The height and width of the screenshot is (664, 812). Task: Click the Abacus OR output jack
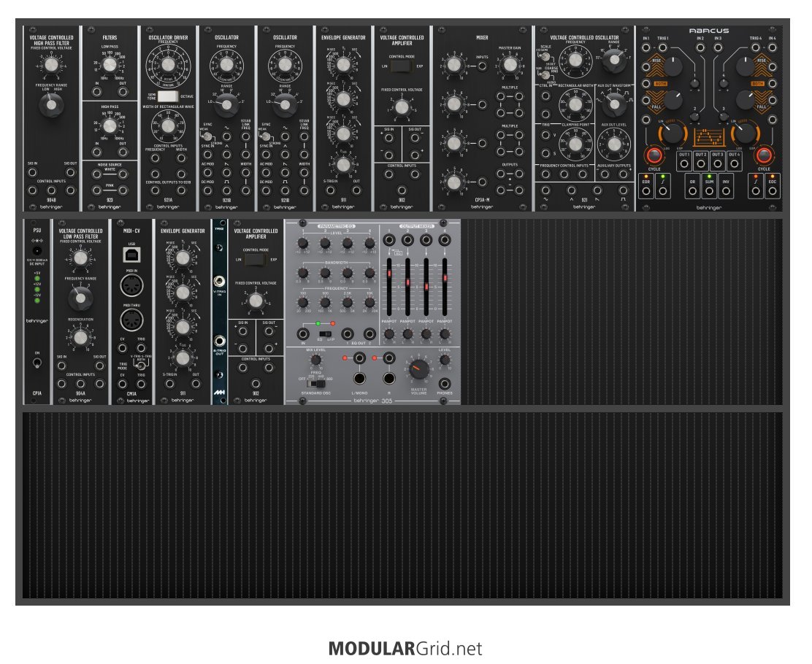pos(692,191)
